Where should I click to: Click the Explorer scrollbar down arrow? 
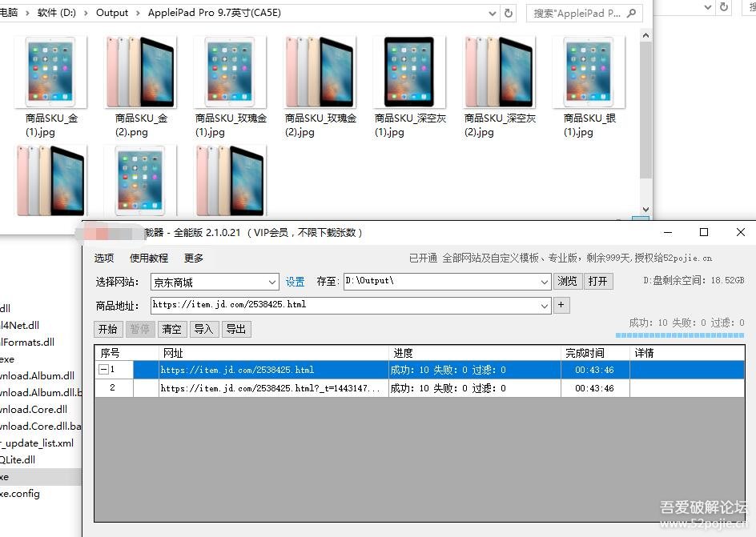tap(646, 210)
